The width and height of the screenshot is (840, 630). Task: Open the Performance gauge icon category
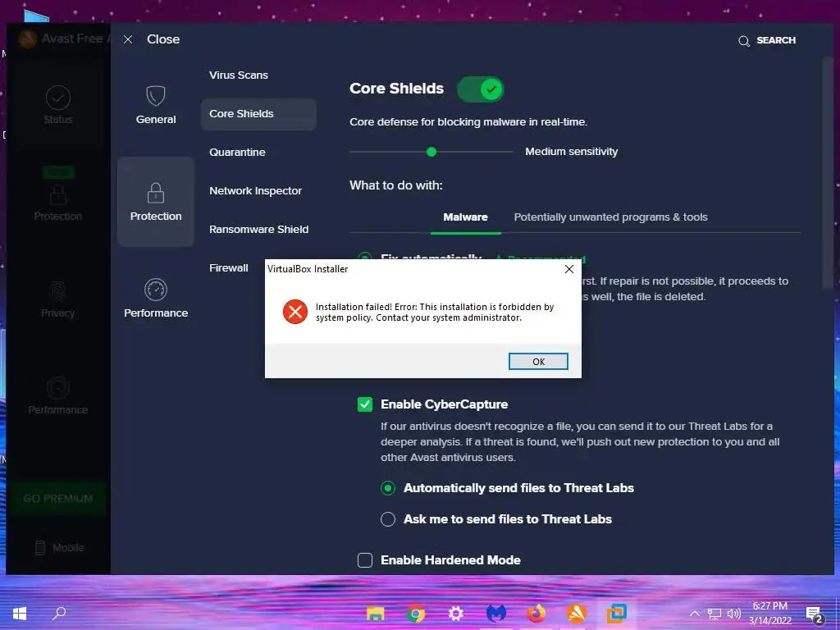coord(155,290)
